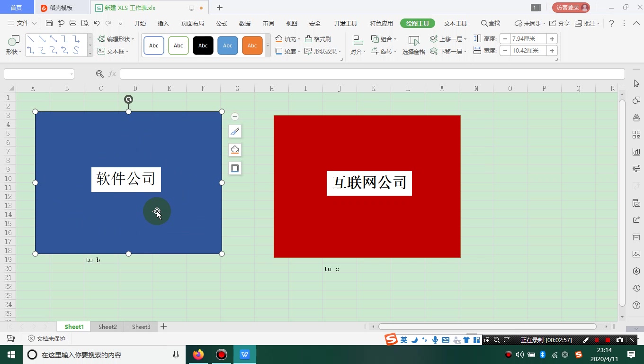Open 轮廓 outline dropdown
The image size is (644, 364).
click(287, 51)
